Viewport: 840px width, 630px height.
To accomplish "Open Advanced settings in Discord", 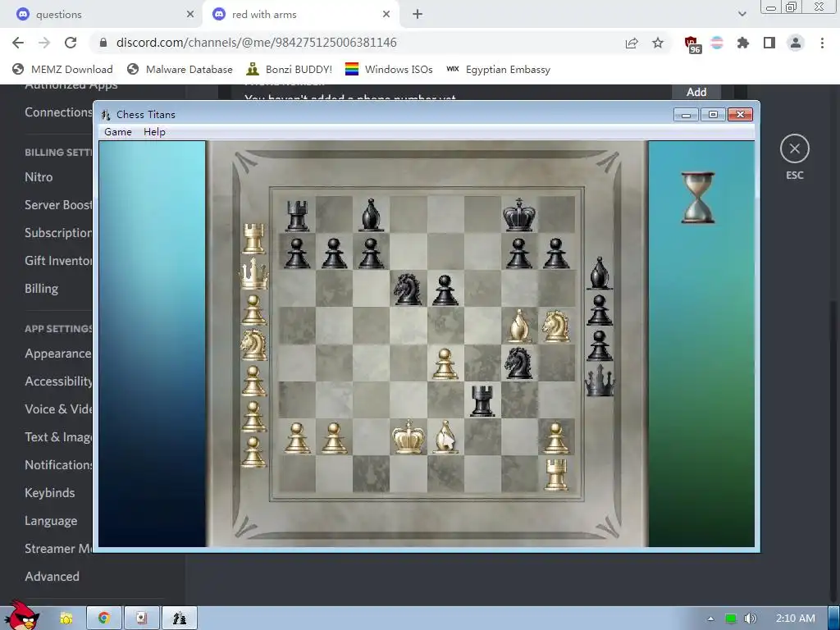I will tap(52, 577).
